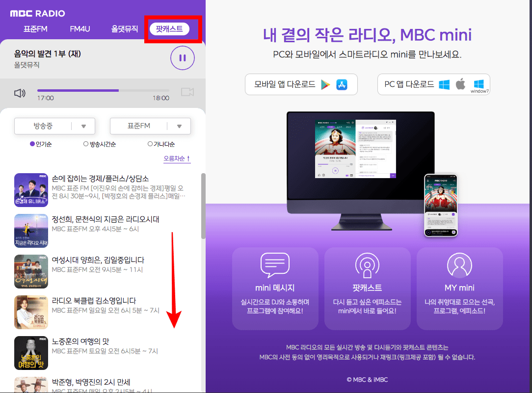Click the MY mini profile icon
Screen dimensions: 532x393
pos(459,265)
